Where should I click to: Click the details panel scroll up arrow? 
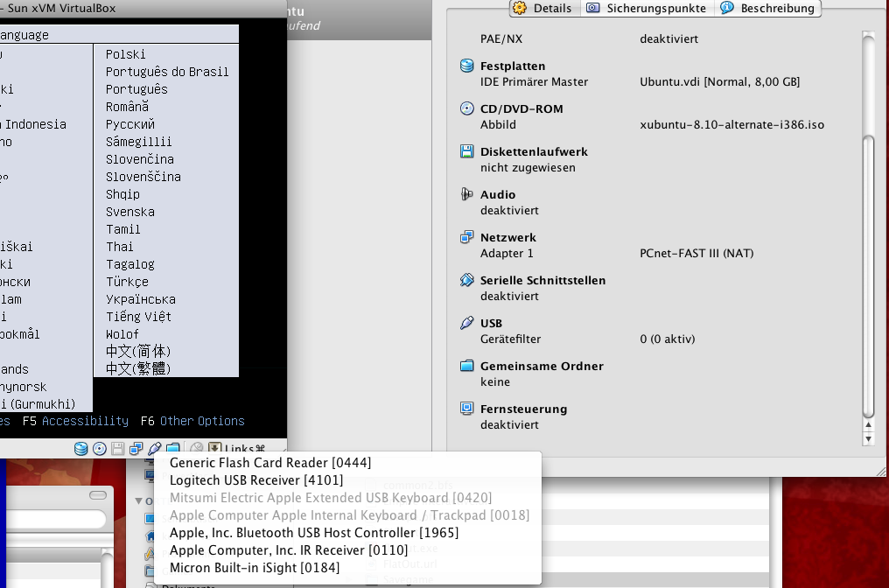(868, 424)
